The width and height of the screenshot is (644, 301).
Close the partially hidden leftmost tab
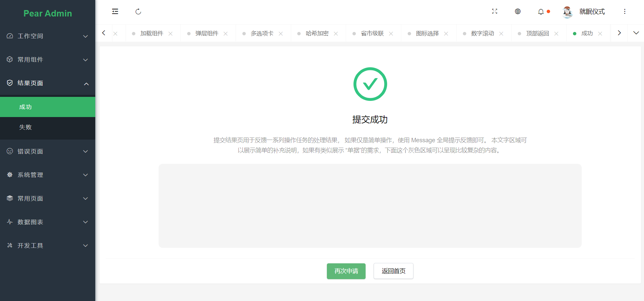coord(115,34)
